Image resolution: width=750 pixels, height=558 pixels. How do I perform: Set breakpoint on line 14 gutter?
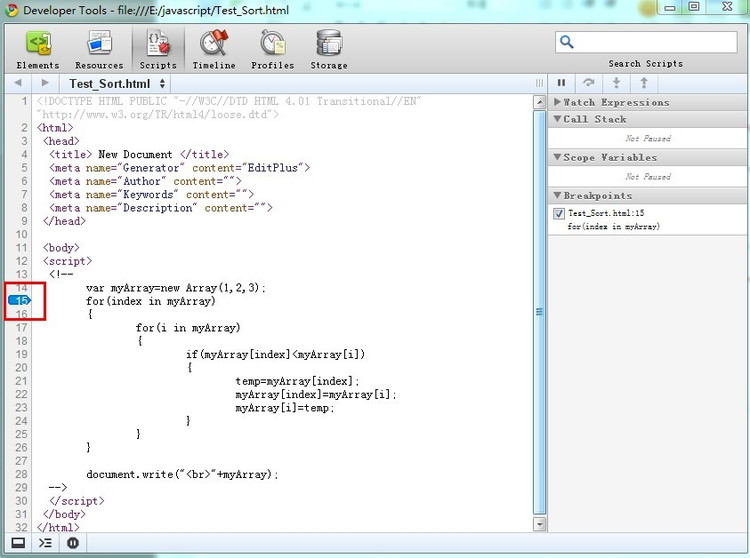coord(21,287)
